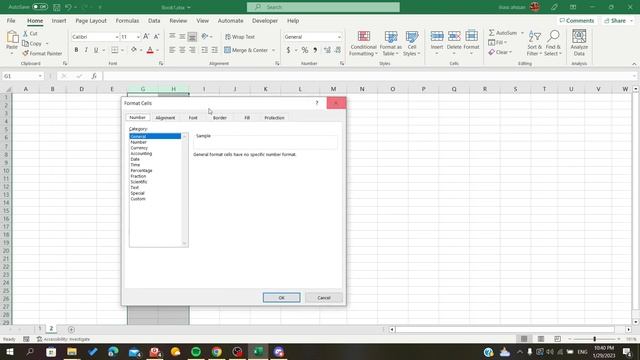Viewport: 640px width, 360px height.
Task: Click the Format Cells help question mark
Action: coord(317,103)
